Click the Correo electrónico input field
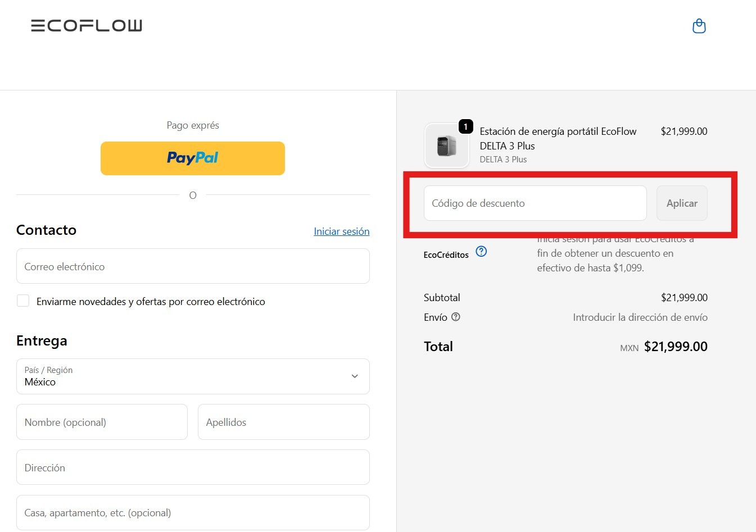Screen dimensions: 756x532 point(193,266)
